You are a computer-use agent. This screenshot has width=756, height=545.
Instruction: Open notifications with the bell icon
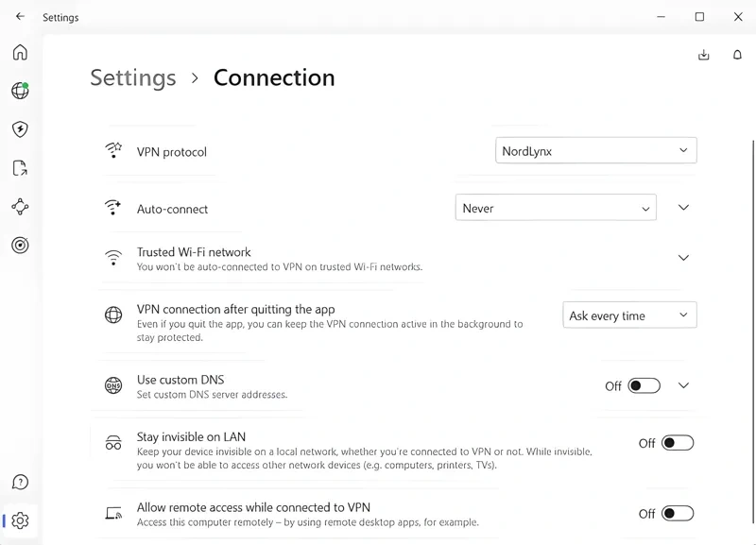(737, 55)
